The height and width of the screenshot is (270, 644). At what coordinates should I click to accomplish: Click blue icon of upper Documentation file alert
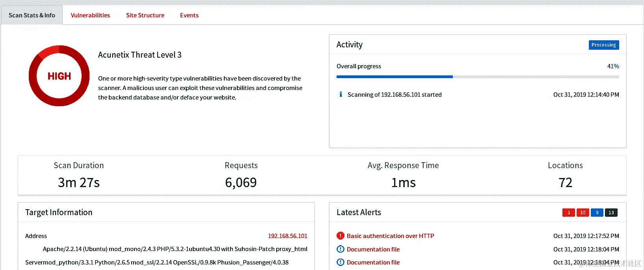[341, 249]
